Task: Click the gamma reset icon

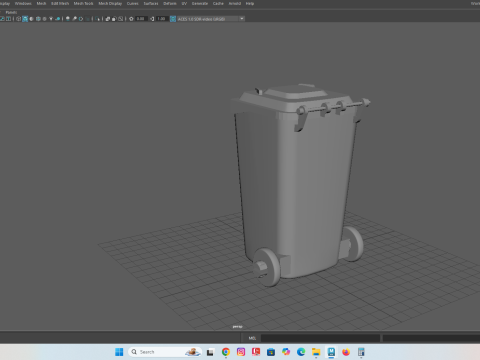Action: pyautogui.click(x=152, y=19)
